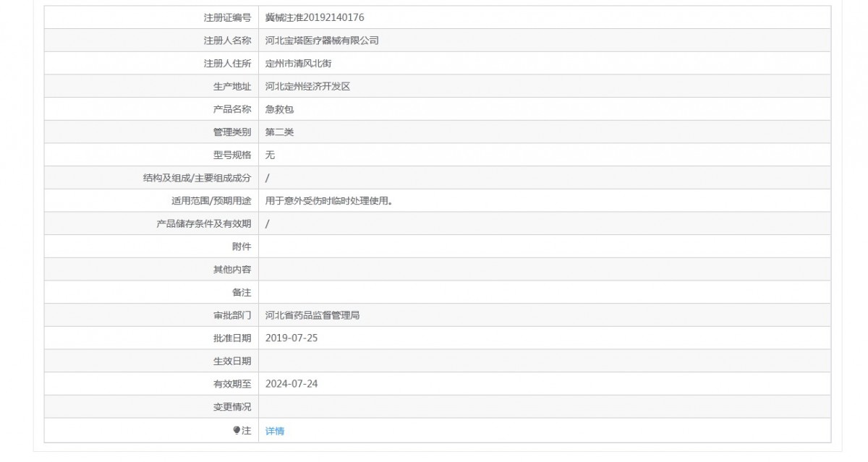Click the 产品名称 label

(x=232, y=110)
